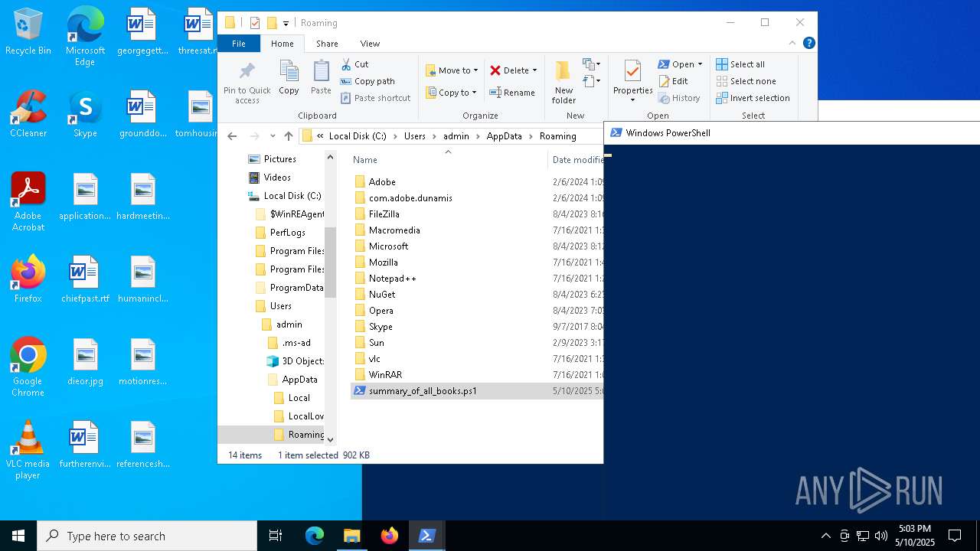
Task: Switch to the Home ribbon tab
Action: [283, 44]
